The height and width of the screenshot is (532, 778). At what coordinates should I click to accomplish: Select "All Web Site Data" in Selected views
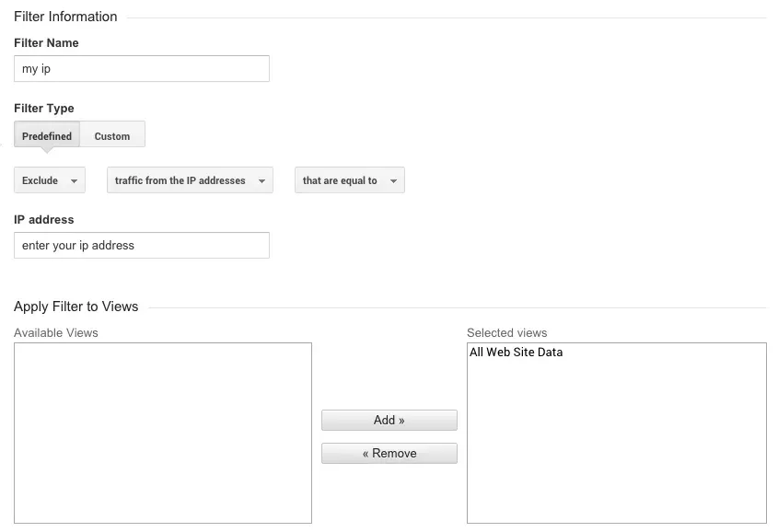click(x=516, y=352)
